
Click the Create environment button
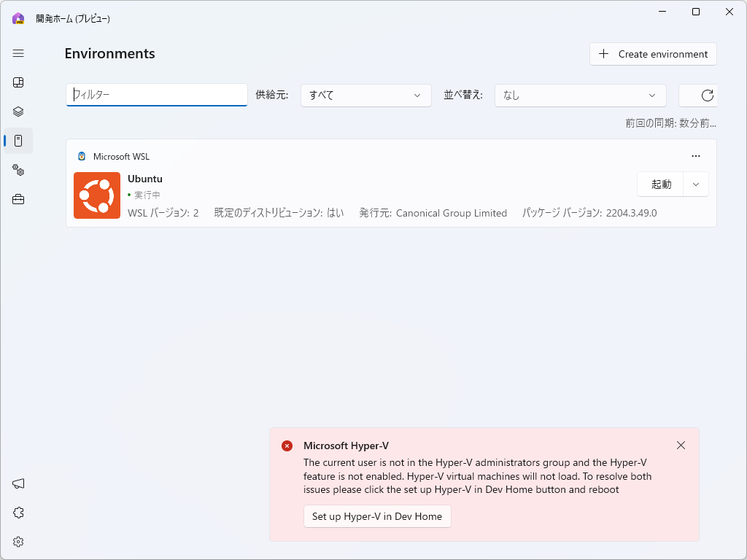click(x=652, y=54)
